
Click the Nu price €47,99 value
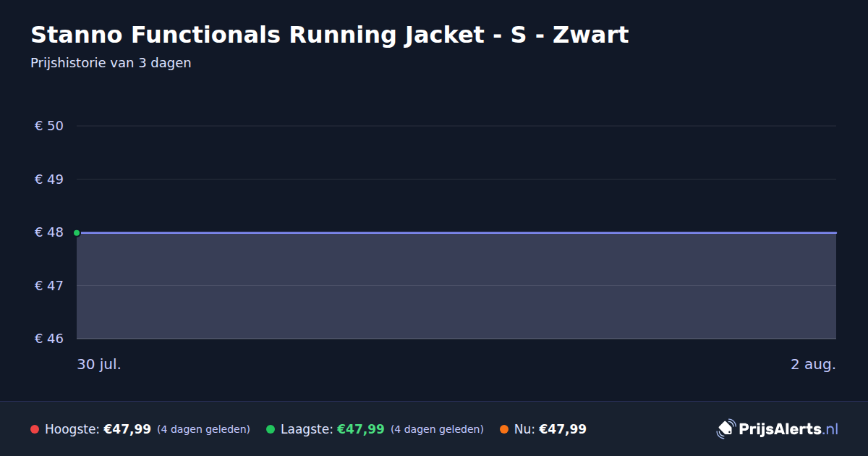(563, 429)
